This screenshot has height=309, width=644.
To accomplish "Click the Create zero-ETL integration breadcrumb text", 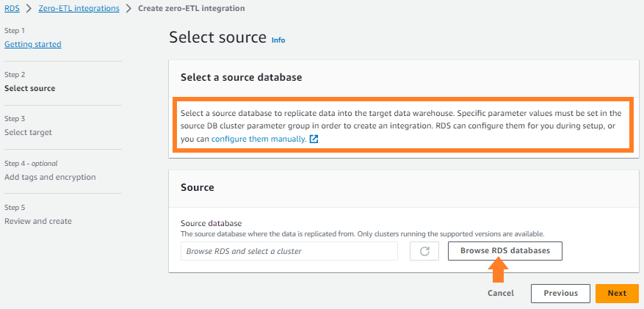I will tap(192, 8).
